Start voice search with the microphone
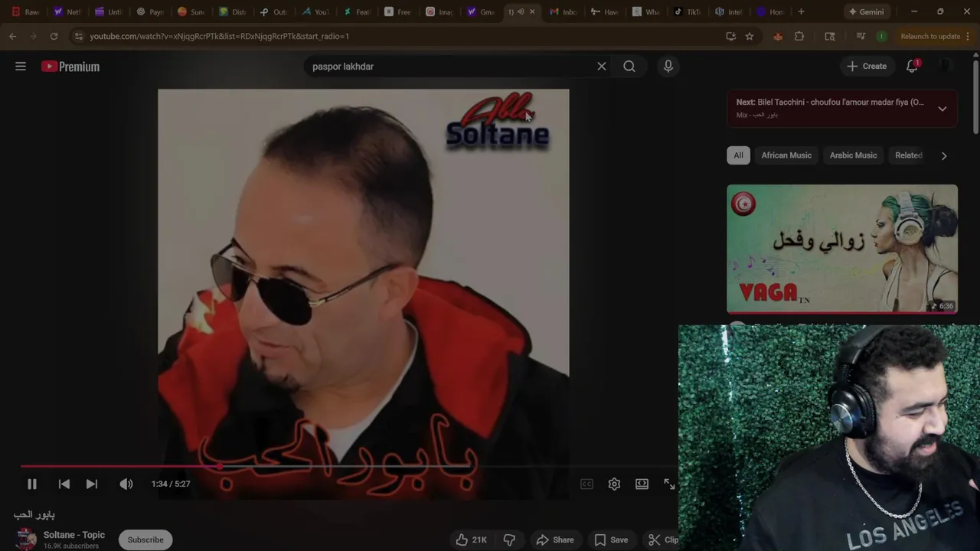This screenshot has height=551, width=980. [x=668, y=67]
